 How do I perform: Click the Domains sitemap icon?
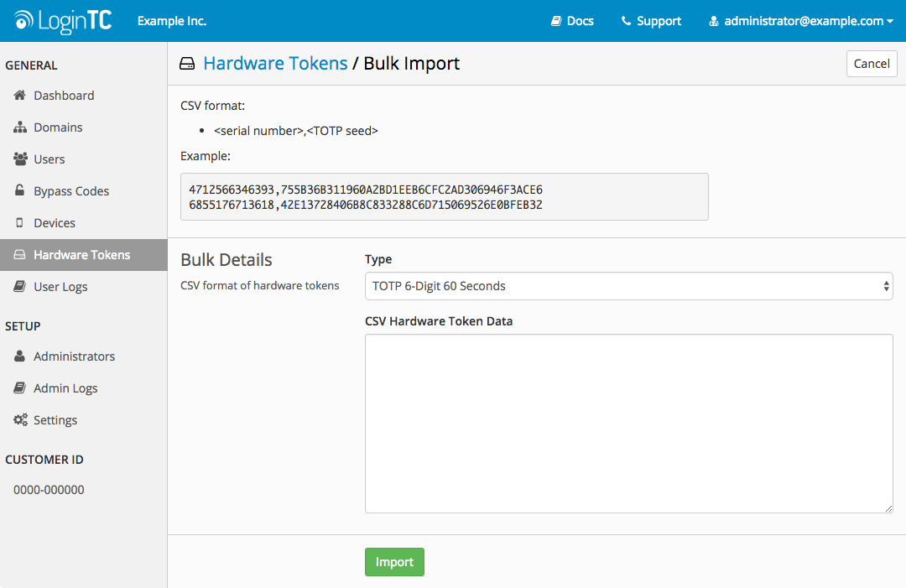(x=20, y=127)
